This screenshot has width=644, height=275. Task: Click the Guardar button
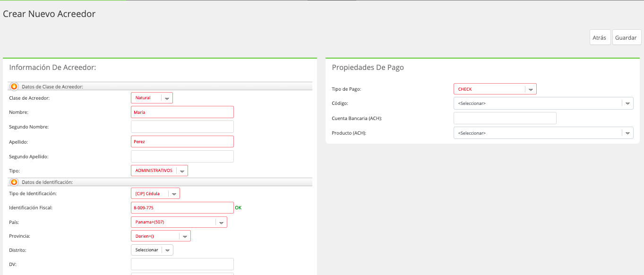[627, 37]
